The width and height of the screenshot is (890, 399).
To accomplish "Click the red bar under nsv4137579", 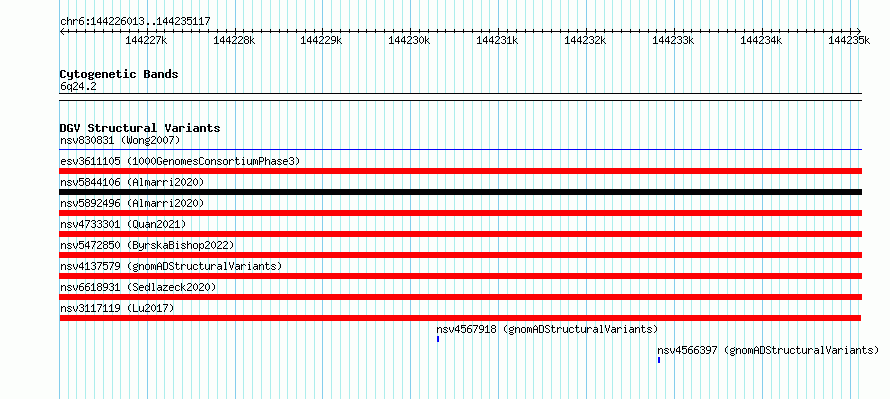I will [x=461, y=276].
